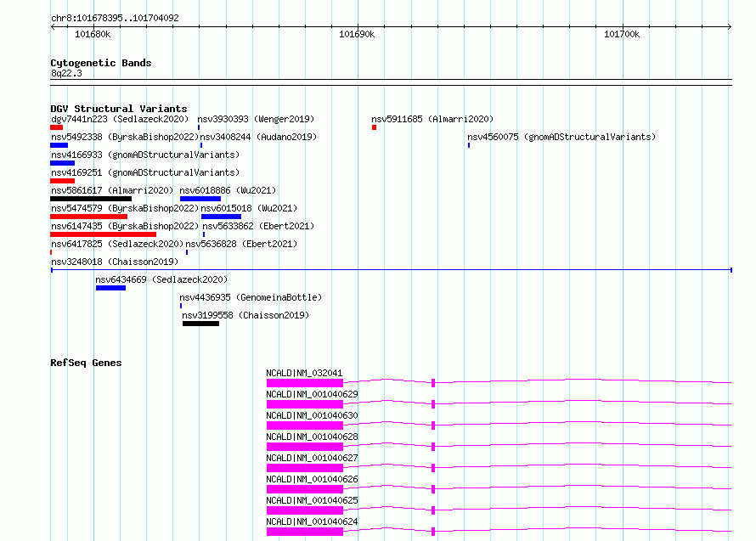Click the red bar under dgv7441n223
This screenshot has height=541, width=756.
pyautogui.click(x=56, y=127)
